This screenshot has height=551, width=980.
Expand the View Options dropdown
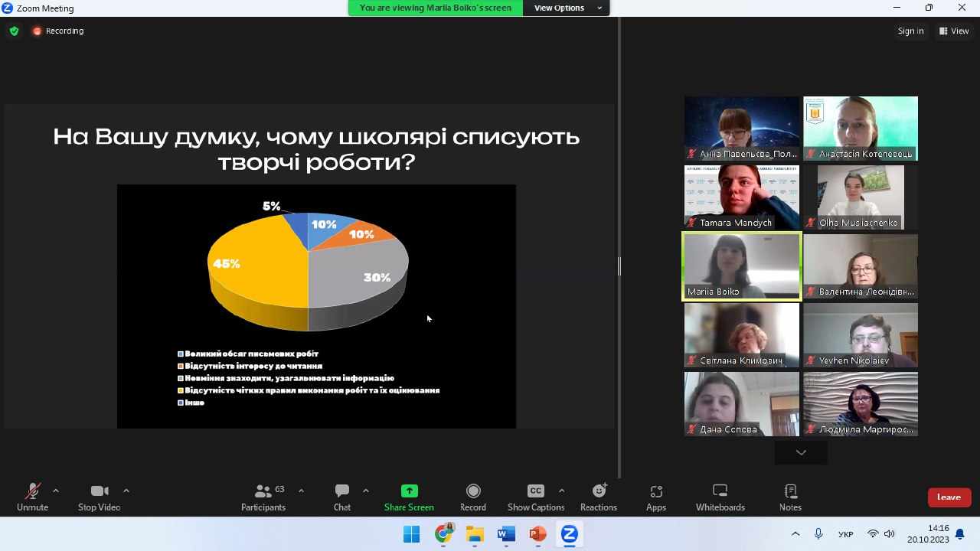tap(567, 8)
